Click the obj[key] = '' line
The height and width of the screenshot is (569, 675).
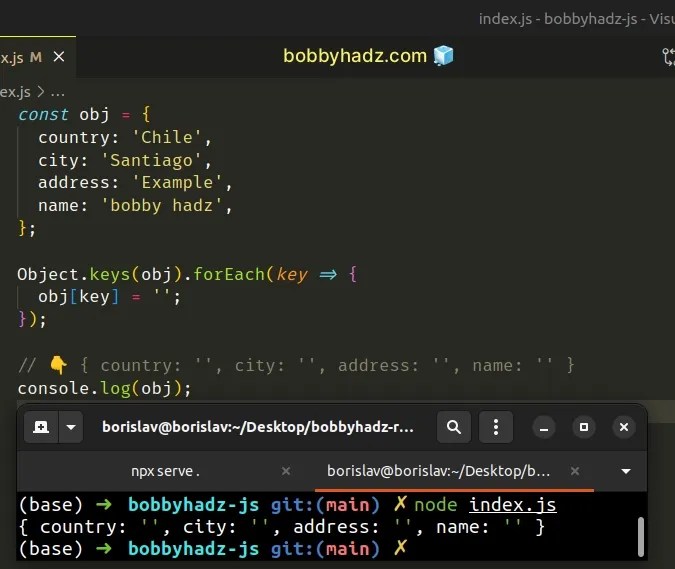click(109, 297)
